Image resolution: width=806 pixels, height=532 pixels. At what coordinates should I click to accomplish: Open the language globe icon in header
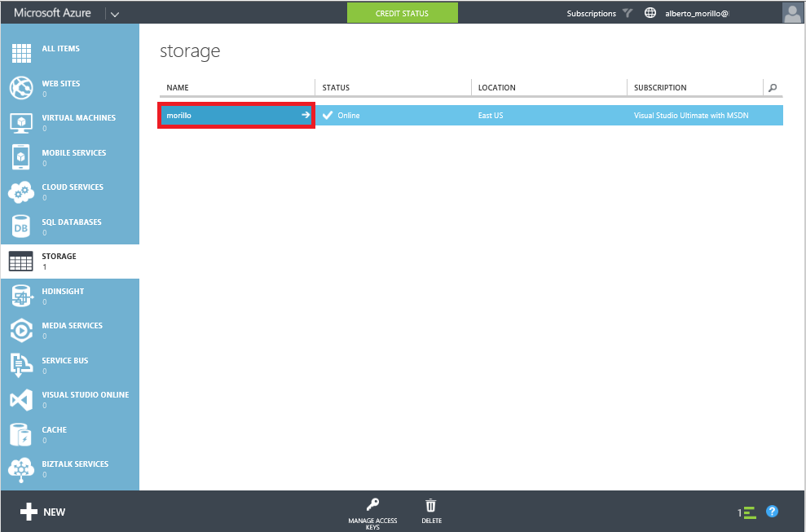[x=650, y=13]
